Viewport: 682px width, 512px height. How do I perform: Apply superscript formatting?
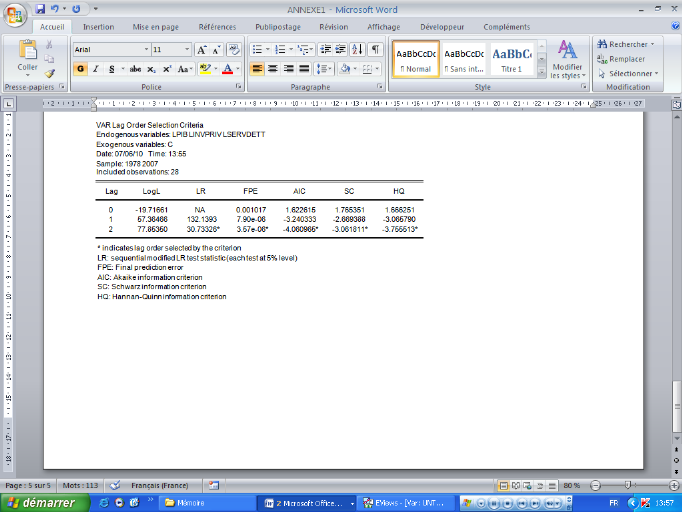click(x=167, y=69)
